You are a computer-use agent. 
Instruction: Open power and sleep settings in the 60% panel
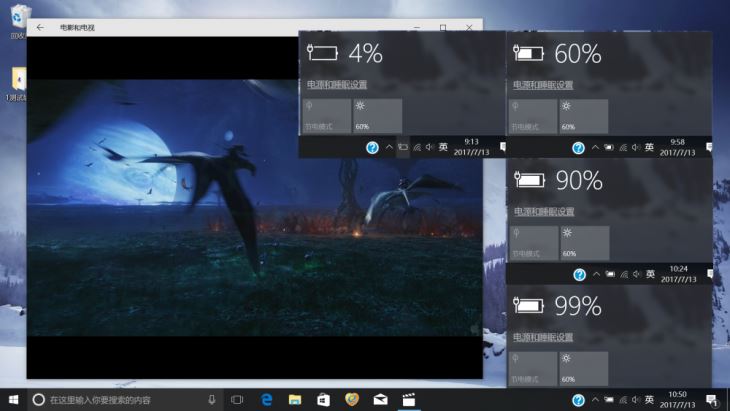543,85
